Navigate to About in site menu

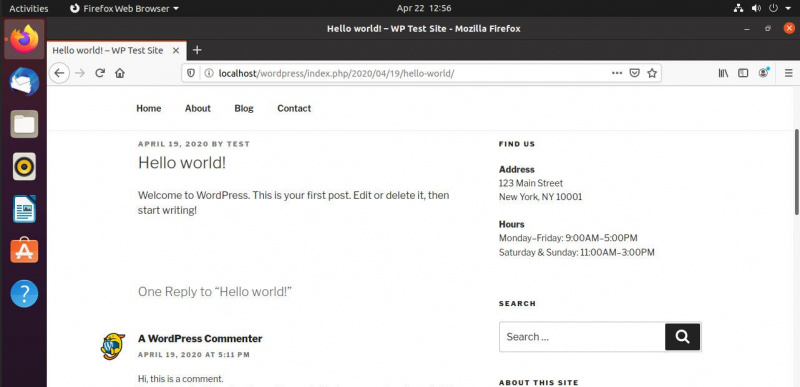click(197, 108)
